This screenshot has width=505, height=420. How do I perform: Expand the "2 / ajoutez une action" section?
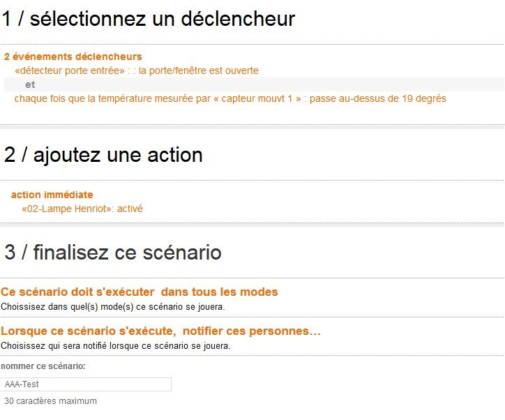click(x=103, y=155)
